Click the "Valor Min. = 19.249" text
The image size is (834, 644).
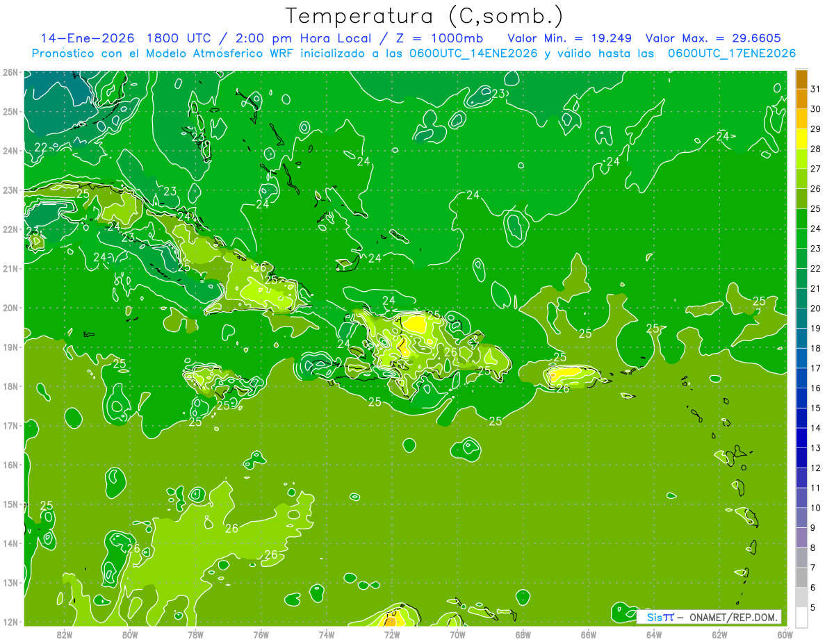click(569, 38)
